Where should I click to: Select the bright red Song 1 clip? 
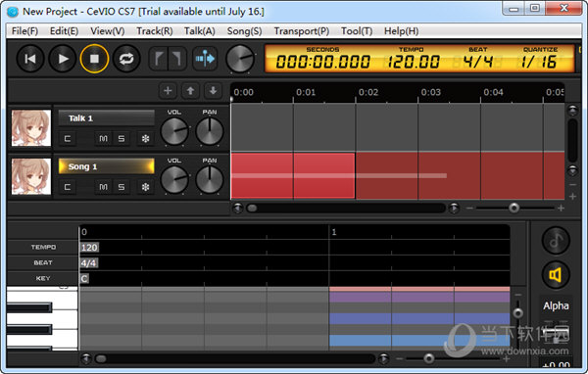click(293, 175)
